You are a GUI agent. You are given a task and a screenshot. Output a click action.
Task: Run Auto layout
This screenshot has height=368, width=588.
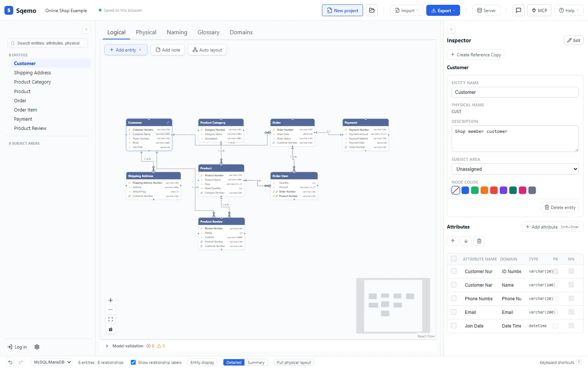click(207, 50)
